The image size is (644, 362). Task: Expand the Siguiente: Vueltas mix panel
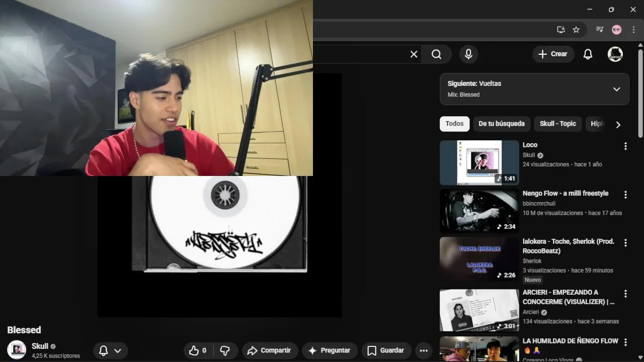(x=616, y=89)
